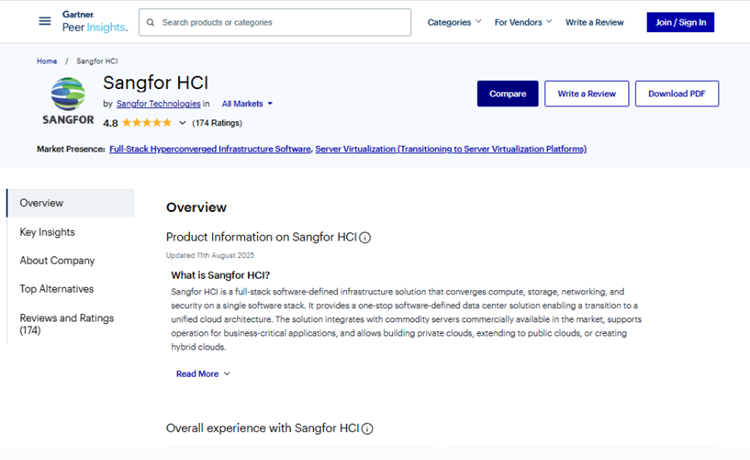Click the Join / Sign In button
Image resolution: width=750 pixels, height=460 pixels.
tap(680, 22)
